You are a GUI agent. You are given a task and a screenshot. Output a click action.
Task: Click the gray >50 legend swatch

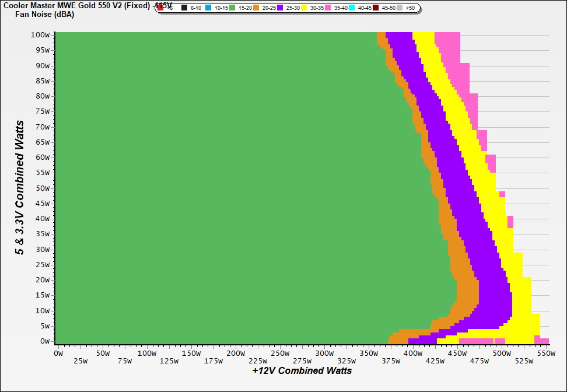pos(400,8)
